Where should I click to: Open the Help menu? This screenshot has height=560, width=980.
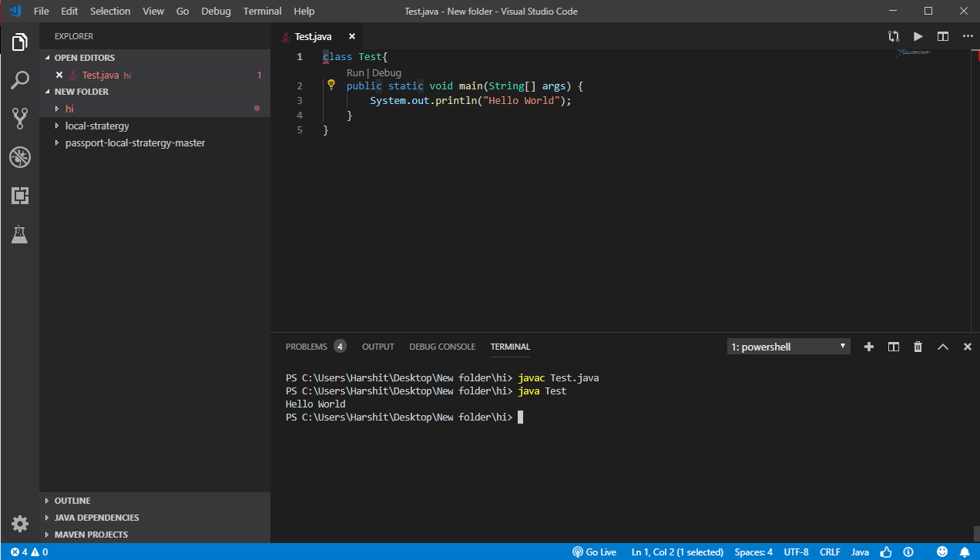point(304,12)
